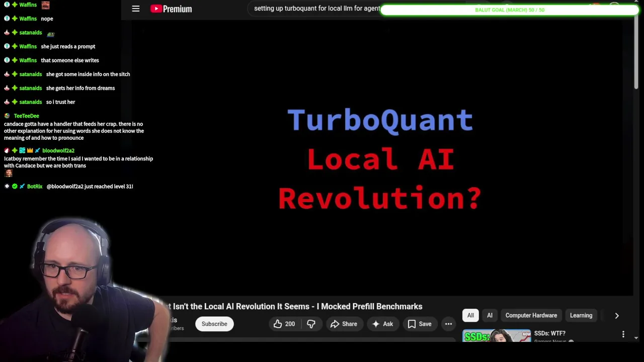Open the Ask AI assistant button
644x362 pixels.
click(x=382, y=324)
